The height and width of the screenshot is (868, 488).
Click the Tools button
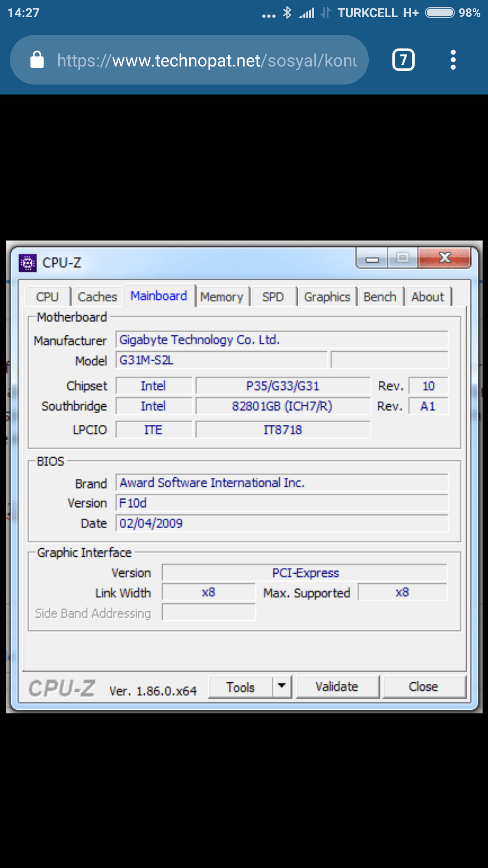[x=240, y=687]
